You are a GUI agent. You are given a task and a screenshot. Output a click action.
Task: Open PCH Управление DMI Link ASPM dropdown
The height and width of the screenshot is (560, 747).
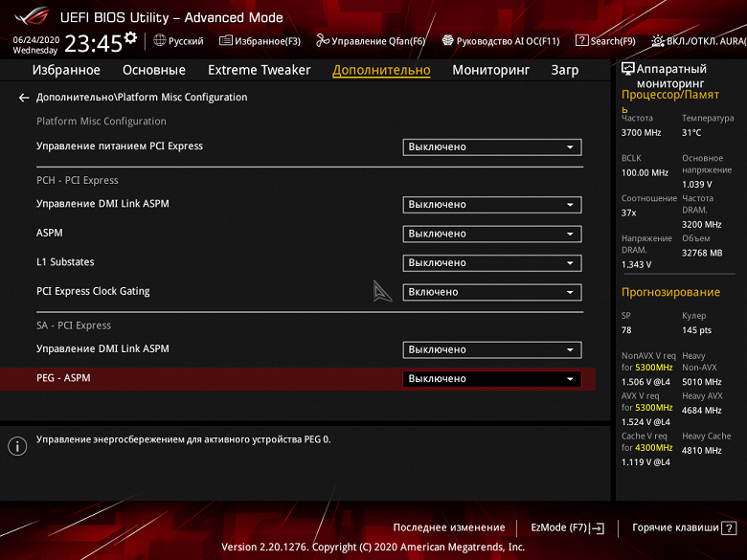click(492, 205)
